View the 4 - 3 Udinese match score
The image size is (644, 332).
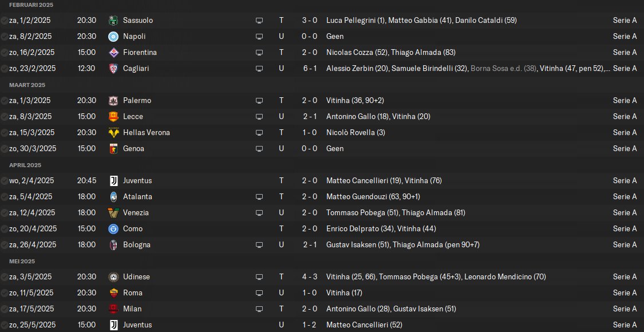(309, 276)
